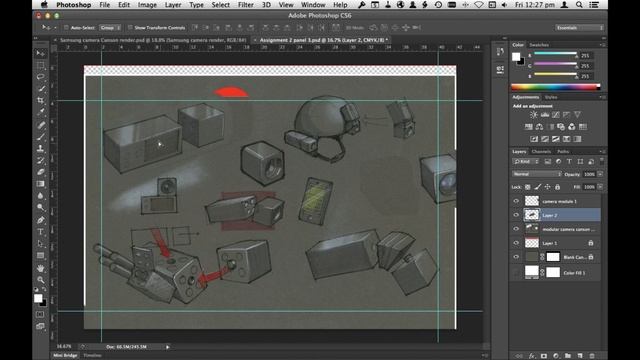Image resolution: width=640 pixels, height=360 pixels.
Task: Click the zoom percentage field
Action: [63, 347]
